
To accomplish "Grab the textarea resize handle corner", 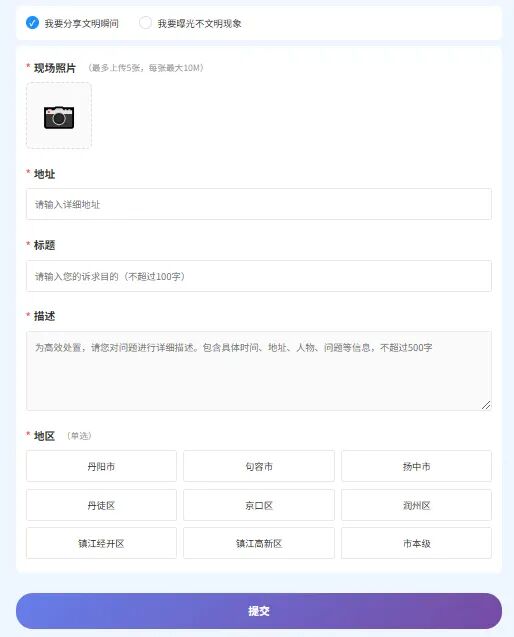I will pos(486,405).
